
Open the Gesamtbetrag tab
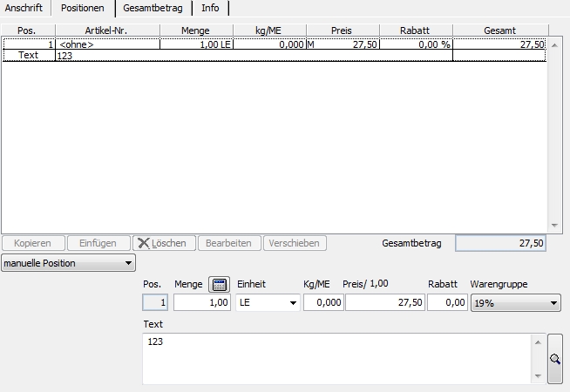coord(153,8)
